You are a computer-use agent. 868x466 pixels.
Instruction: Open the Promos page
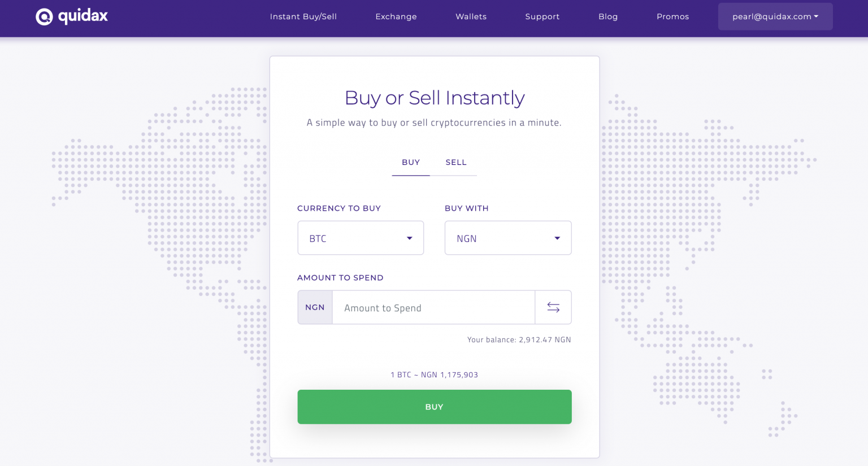tap(673, 16)
